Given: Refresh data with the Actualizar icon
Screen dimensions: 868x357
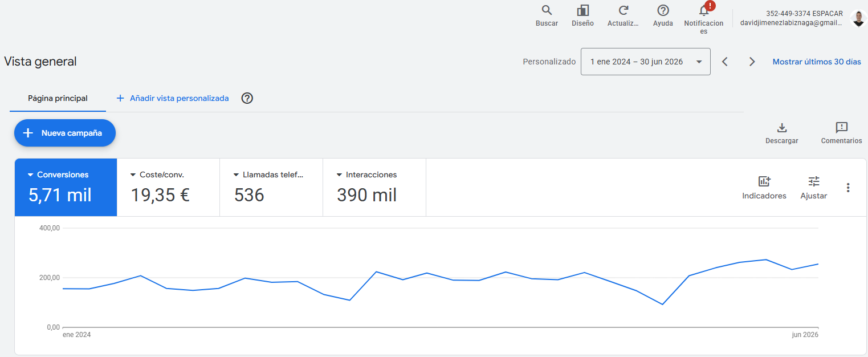Looking at the screenshot, I should (624, 10).
